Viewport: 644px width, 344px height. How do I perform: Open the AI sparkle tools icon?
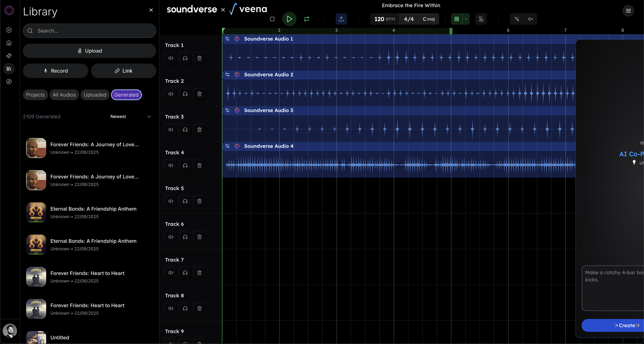(9, 56)
